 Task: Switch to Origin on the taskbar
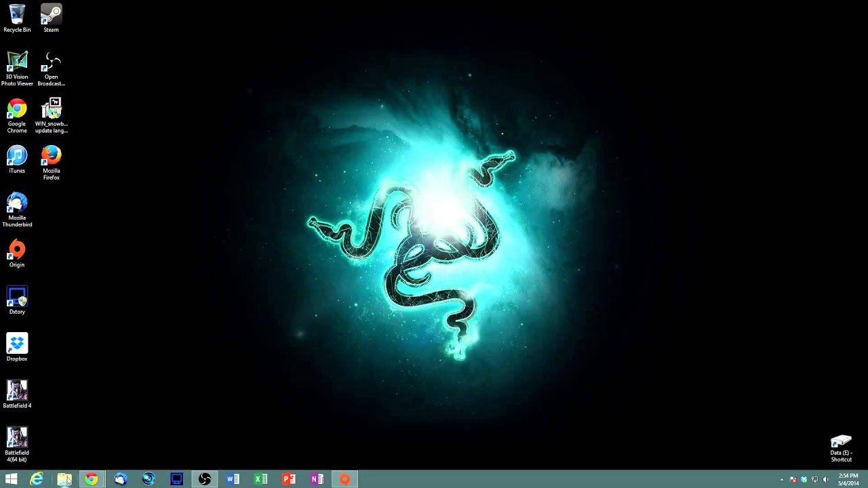point(344,479)
